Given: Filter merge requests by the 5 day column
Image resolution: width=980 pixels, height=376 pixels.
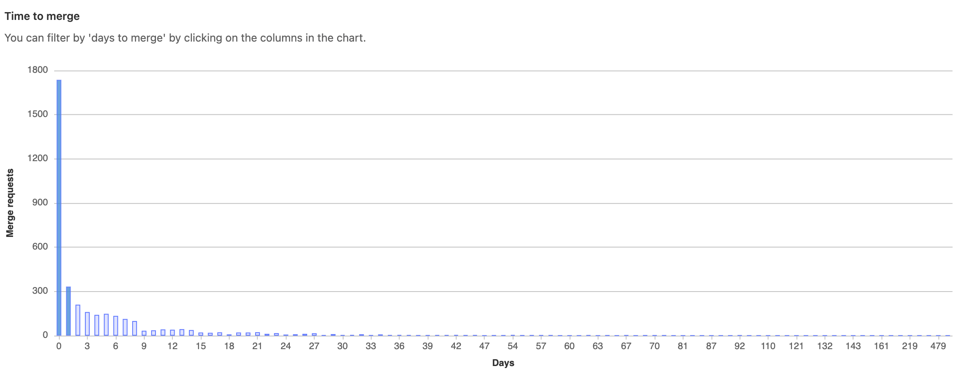Looking at the screenshot, I should tap(106, 324).
